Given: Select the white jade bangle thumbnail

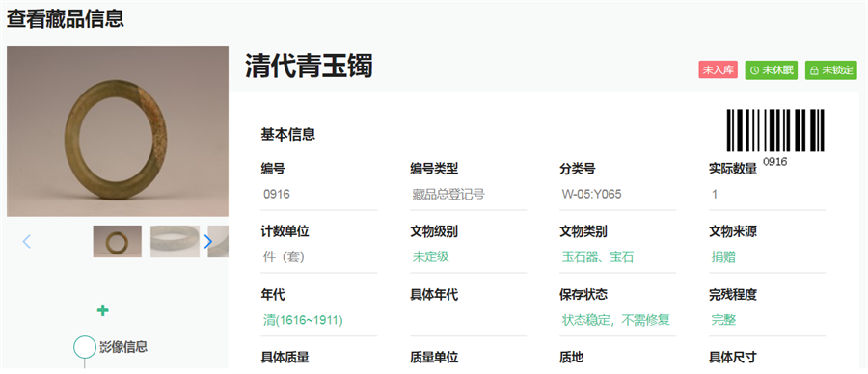Looking at the screenshot, I should (x=175, y=241).
